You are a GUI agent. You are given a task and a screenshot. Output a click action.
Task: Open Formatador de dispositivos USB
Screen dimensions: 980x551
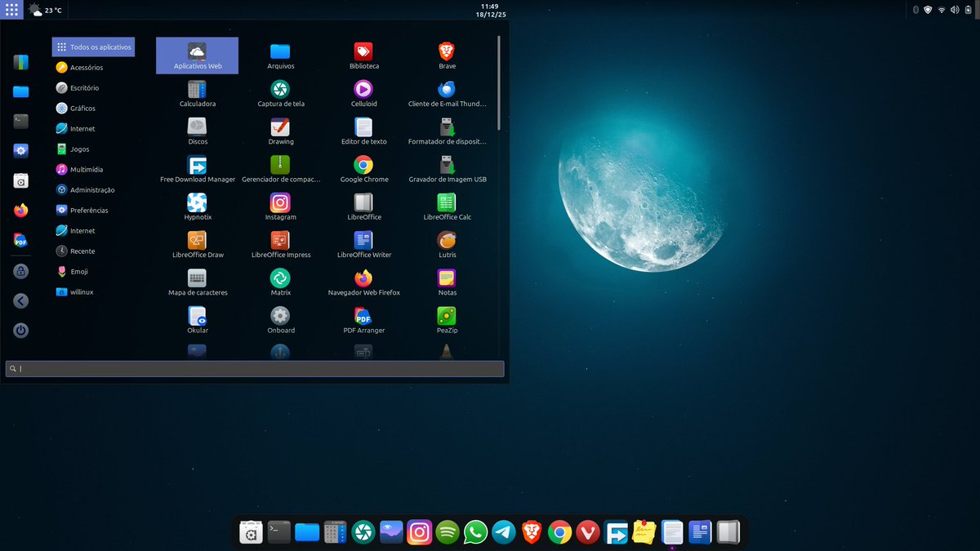pos(447,131)
